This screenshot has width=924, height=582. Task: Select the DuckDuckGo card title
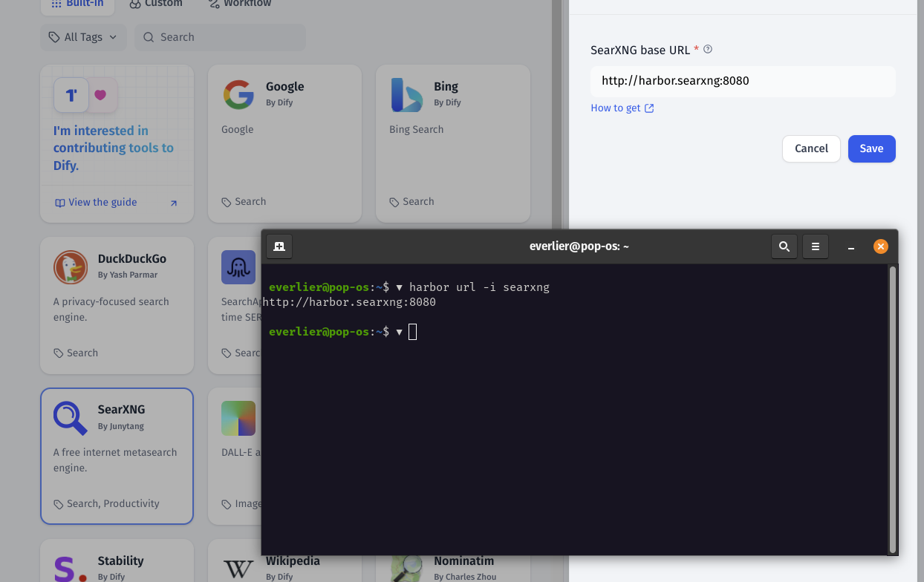coord(132,259)
